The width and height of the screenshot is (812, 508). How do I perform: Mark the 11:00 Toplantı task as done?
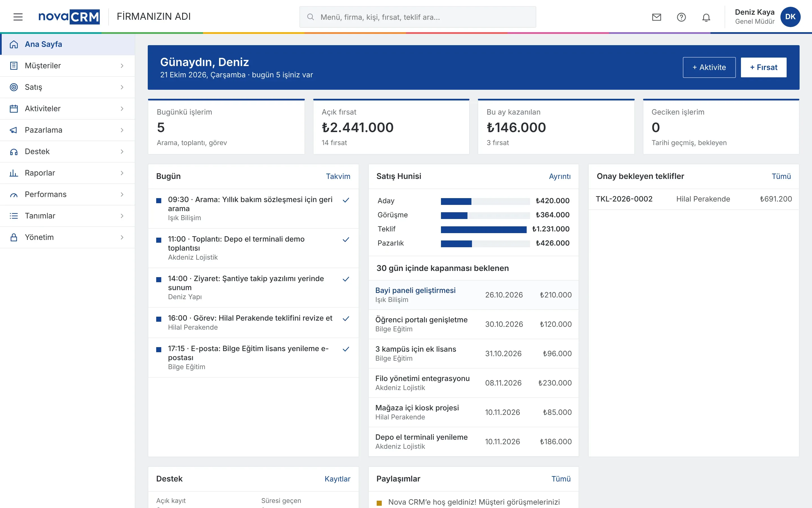346,240
